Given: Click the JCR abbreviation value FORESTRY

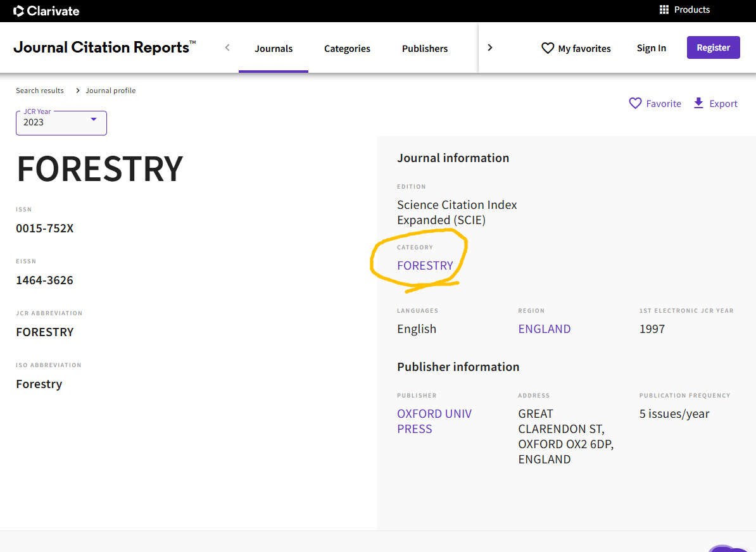Looking at the screenshot, I should [x=45, y=332].
